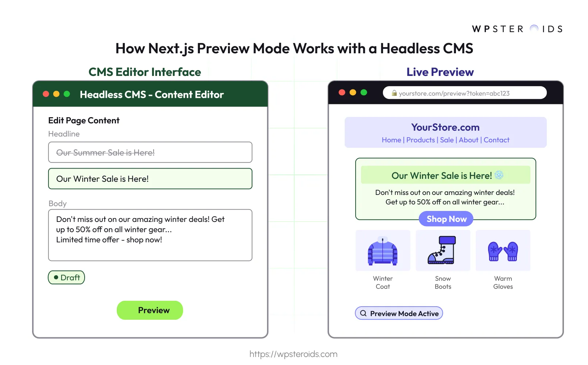The width and height of the screenshot is (588, 365).
Task: Select the struck-through Summer Sale headline field
Action: tap(150, 152)
